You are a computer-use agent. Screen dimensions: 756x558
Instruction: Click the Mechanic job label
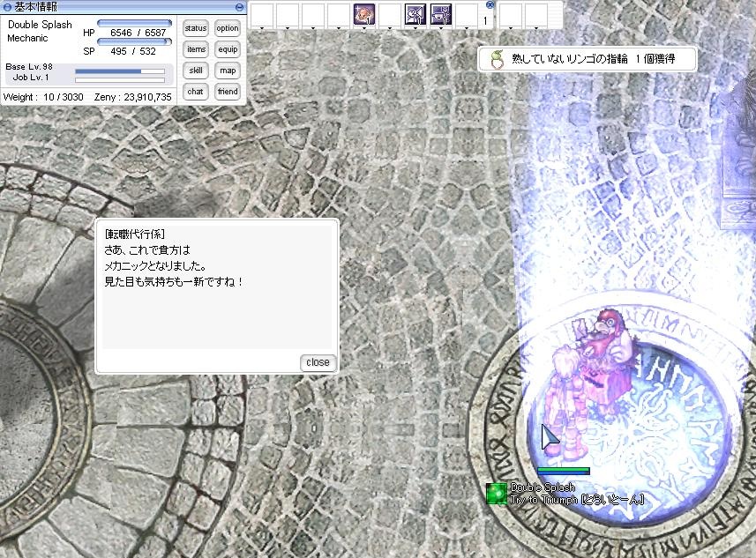point(27,38)
